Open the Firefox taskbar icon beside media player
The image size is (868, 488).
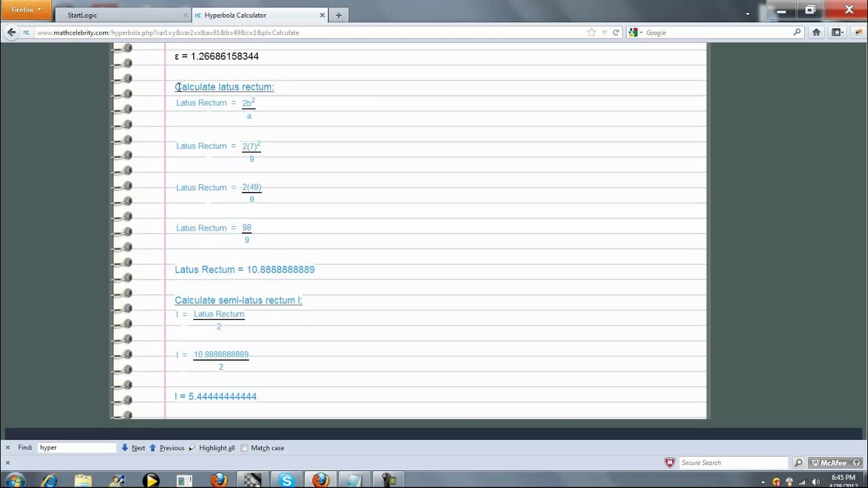tap(218, 481)
